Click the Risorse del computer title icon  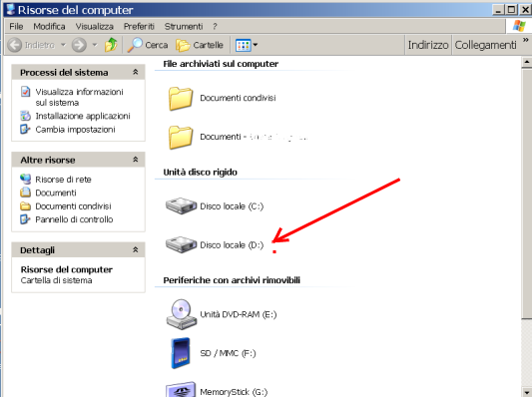coord(10,9)
